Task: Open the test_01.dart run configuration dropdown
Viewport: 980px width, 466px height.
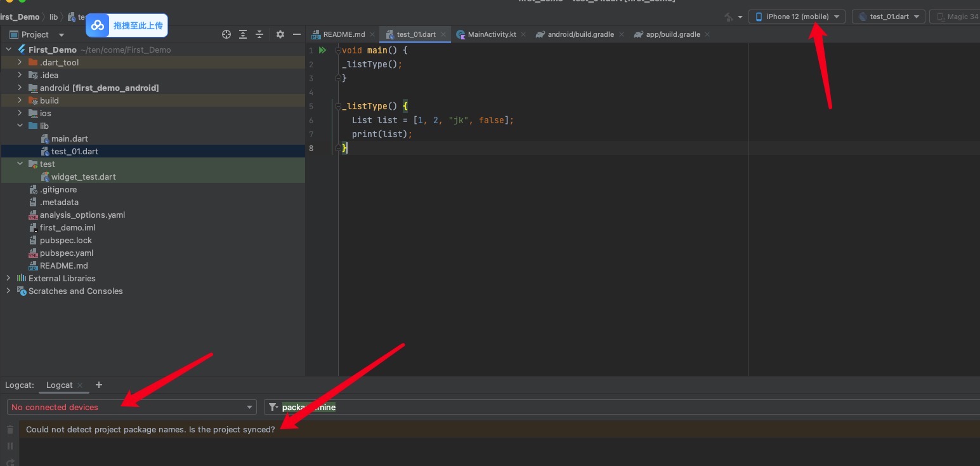Action: coord(888,17)
